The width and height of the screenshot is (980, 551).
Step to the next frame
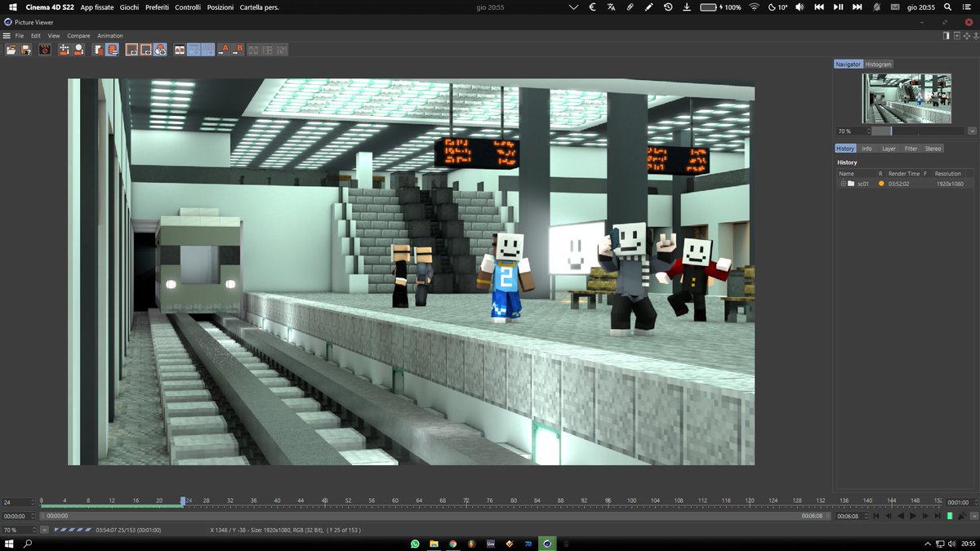(x=925, y=516)
